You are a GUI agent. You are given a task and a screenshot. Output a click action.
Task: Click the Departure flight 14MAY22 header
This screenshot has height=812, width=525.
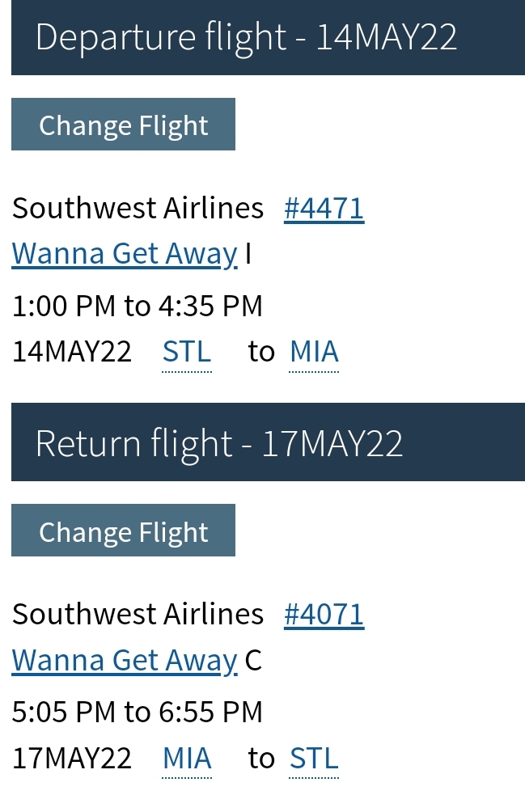(x=246, y=38)
